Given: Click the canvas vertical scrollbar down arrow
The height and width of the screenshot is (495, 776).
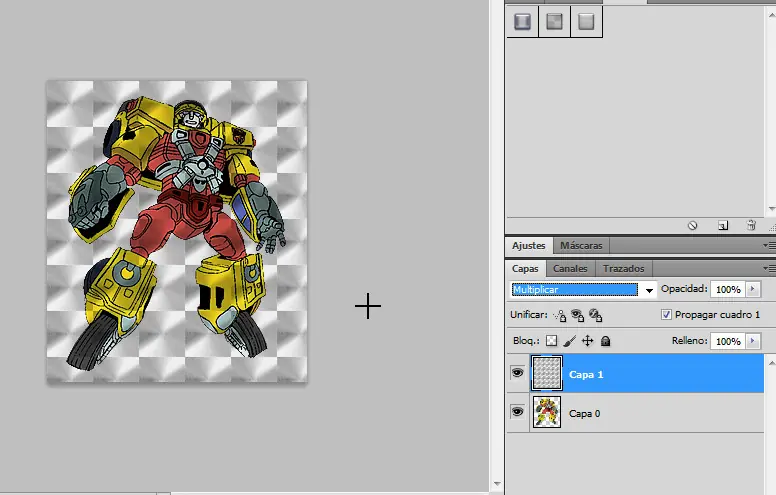Looking at the screenshot, I should (x=497, y=484).
